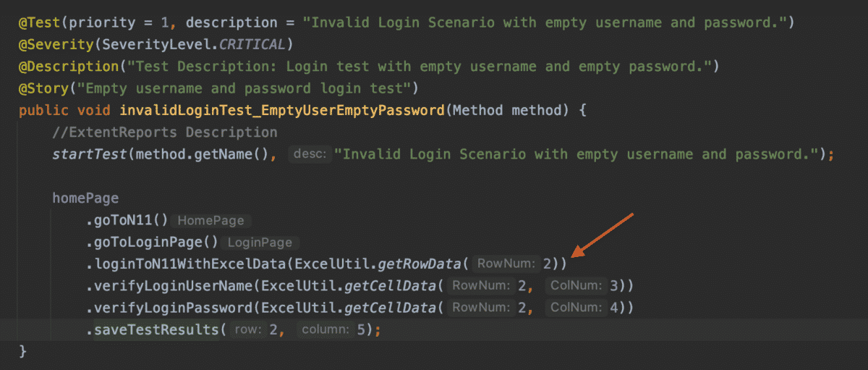Select SeverityLevel.CRITICAL value

[x=194, y=44]
